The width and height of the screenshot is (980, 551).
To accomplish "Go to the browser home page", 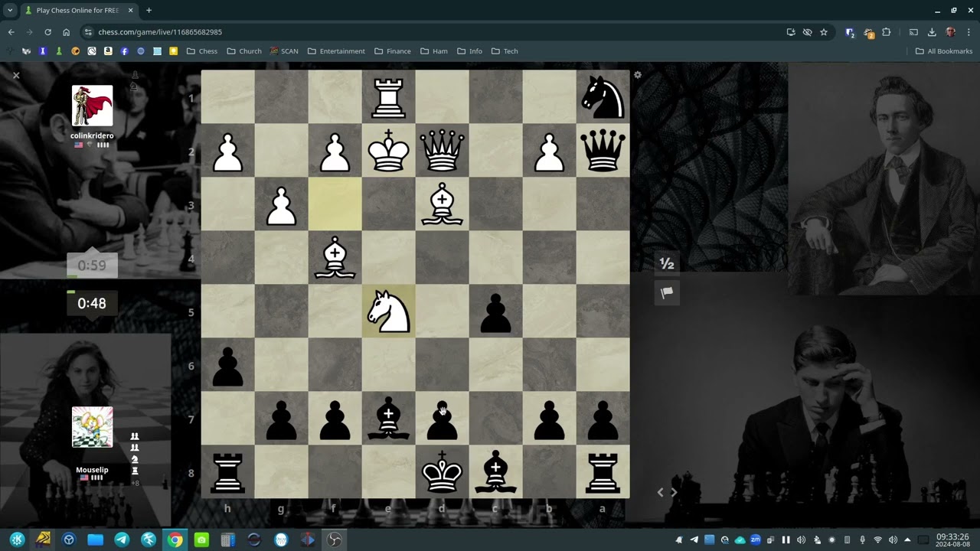I will 67,32.
